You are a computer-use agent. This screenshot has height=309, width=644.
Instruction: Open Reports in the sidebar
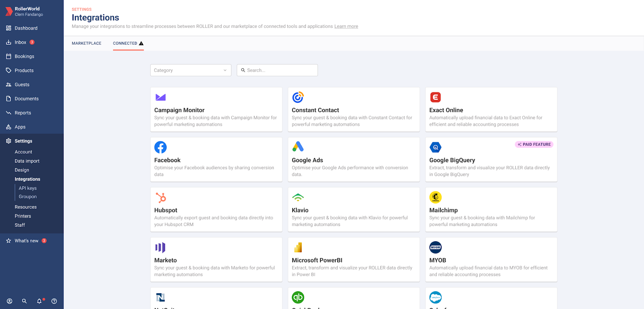(x=23, y=113)
